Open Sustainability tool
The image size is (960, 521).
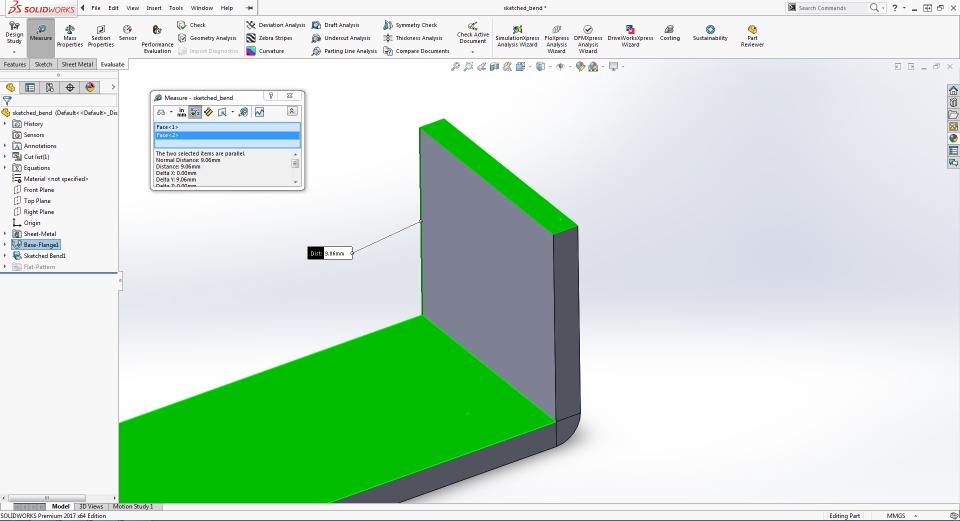710,34
